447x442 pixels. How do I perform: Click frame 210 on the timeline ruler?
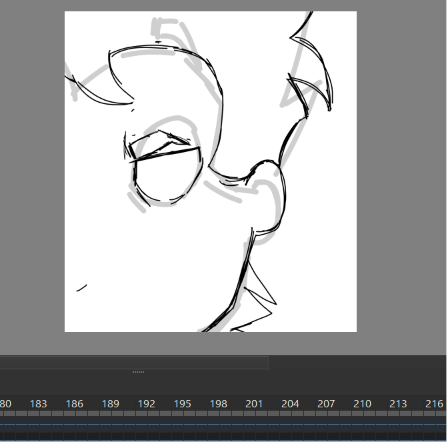tap(362, 404)
